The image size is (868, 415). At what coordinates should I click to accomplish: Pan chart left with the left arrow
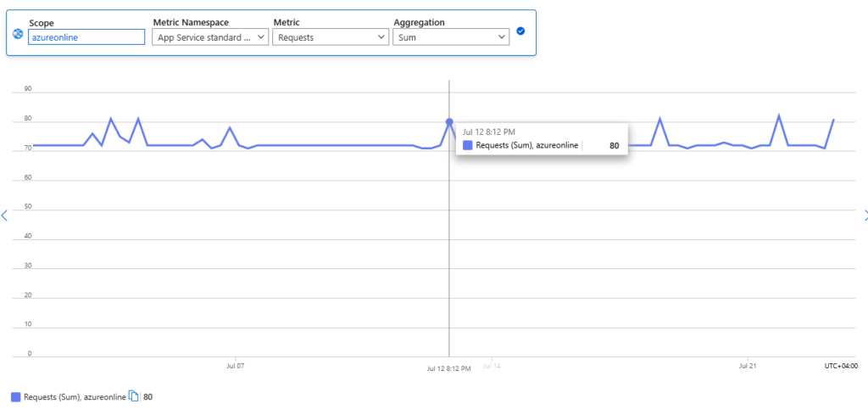point(4,215)
